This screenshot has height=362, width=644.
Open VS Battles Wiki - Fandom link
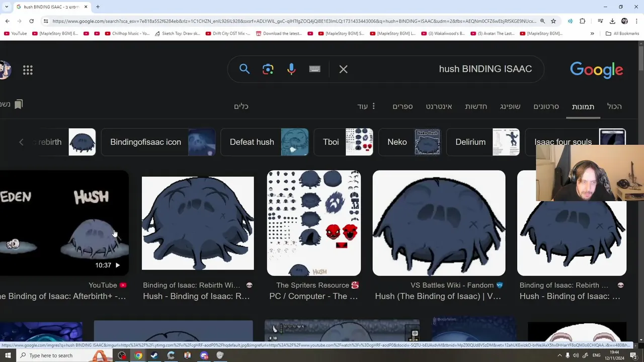coord(457,285)
